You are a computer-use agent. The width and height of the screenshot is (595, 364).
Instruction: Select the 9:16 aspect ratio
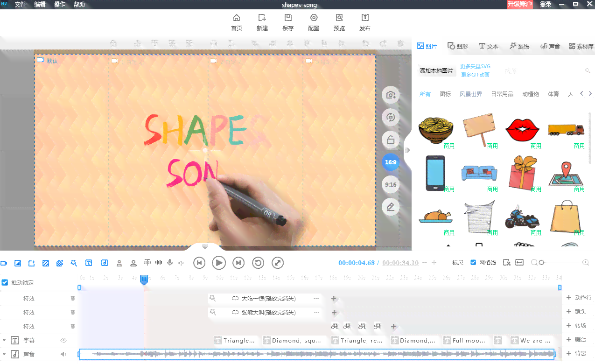(x=391, y=185)
